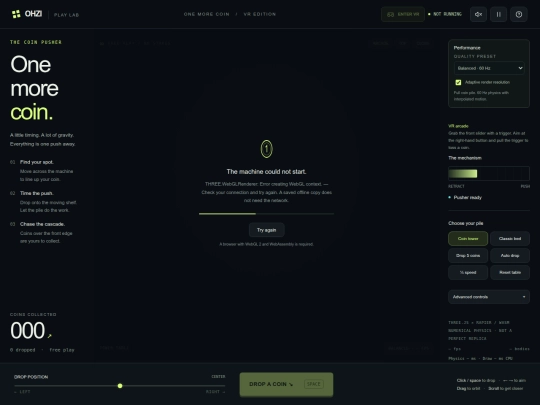Click the Drop 3 coins button

(x=468, y=256)
